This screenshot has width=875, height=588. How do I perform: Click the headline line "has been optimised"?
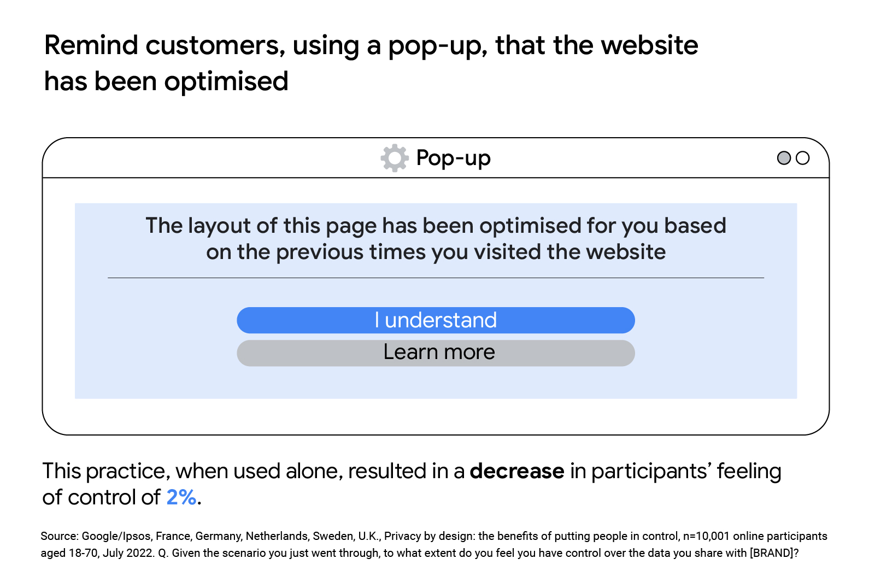[x=166, y=82]
